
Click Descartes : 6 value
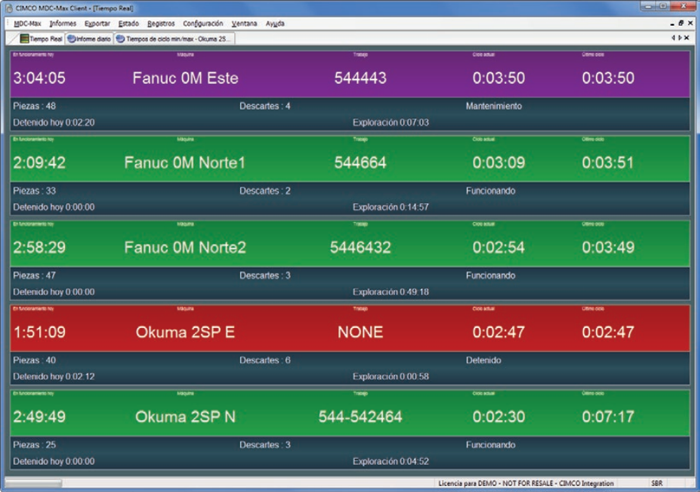pos(265,360)
